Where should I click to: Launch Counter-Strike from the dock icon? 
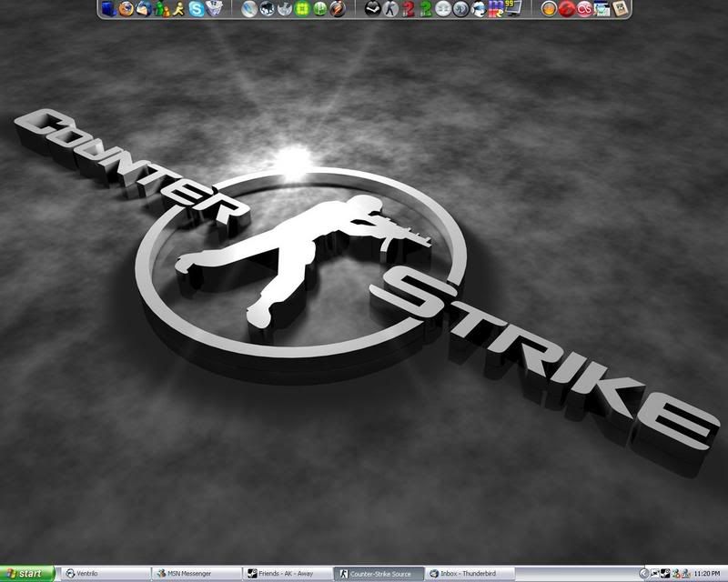click(x=390, y=9)
